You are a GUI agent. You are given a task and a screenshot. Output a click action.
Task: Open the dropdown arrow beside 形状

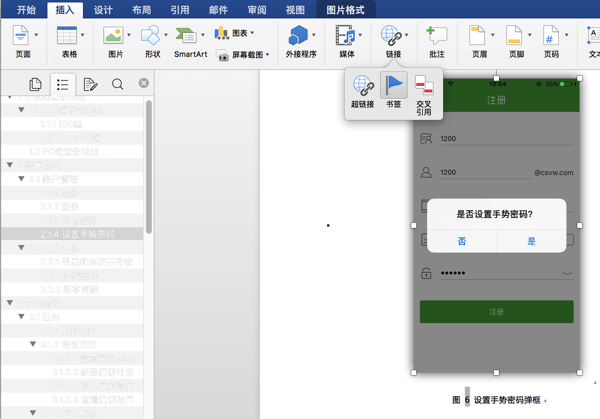coord(166,35)
